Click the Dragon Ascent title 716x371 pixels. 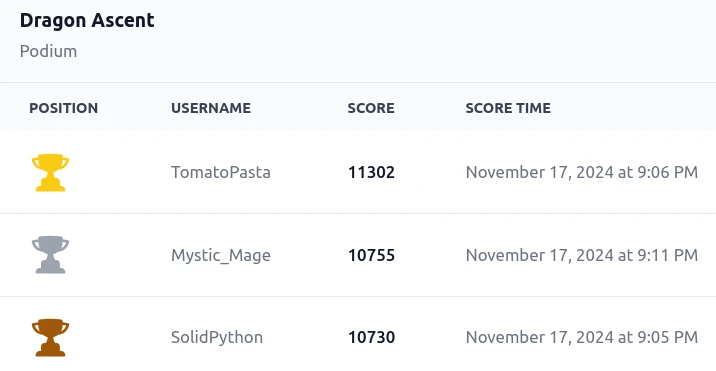(x=87, y=21)
